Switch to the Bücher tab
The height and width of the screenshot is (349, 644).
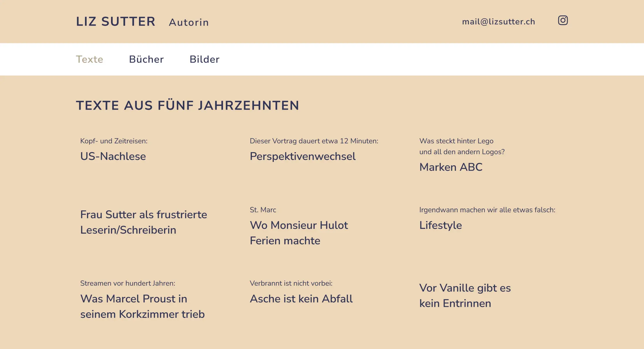(x=146, y=59)
